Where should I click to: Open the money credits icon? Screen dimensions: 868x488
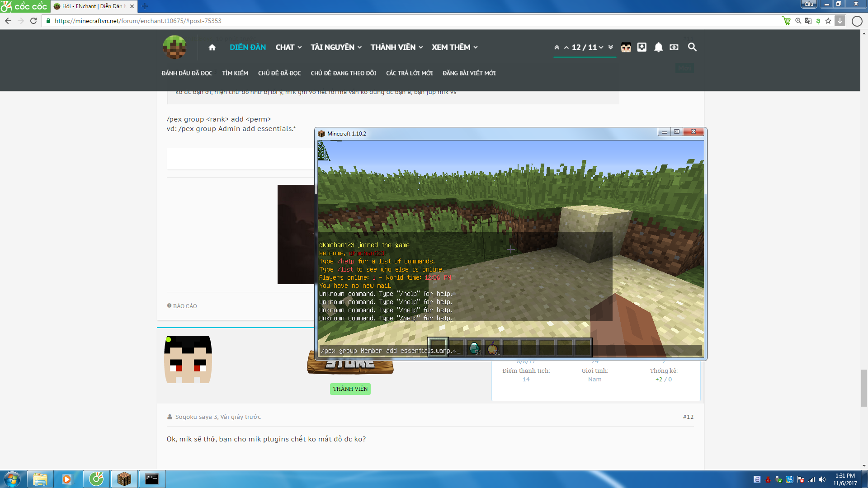point(674,47)
